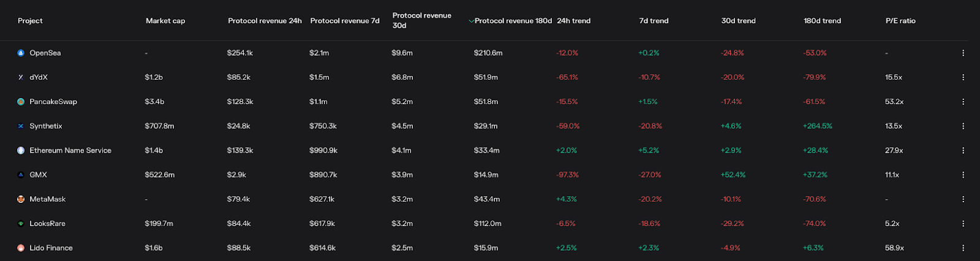Screen dimensions: 980x261
Task: Click the sort arrow beside Protocol revenue 180d
Action: tap(471, 21)
